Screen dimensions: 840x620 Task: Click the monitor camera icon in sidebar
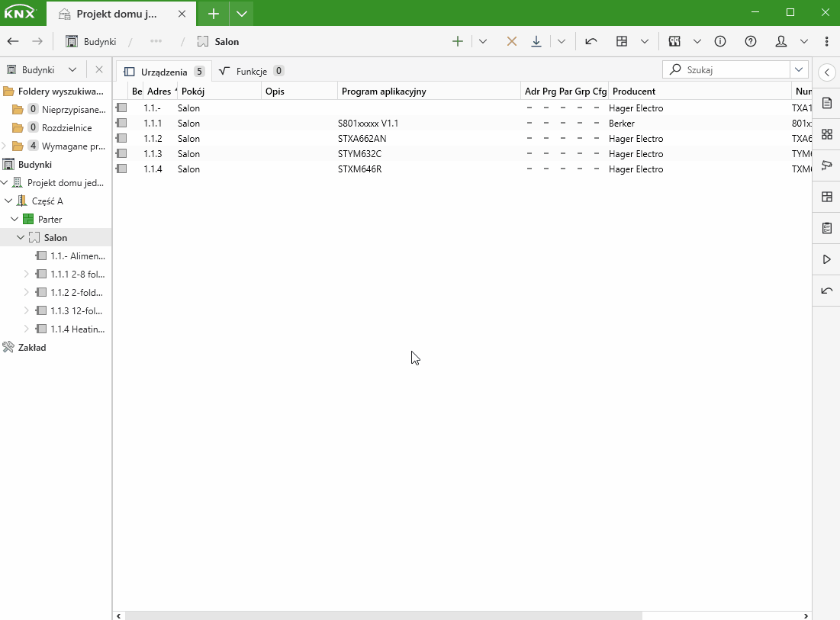click(826, 165)
